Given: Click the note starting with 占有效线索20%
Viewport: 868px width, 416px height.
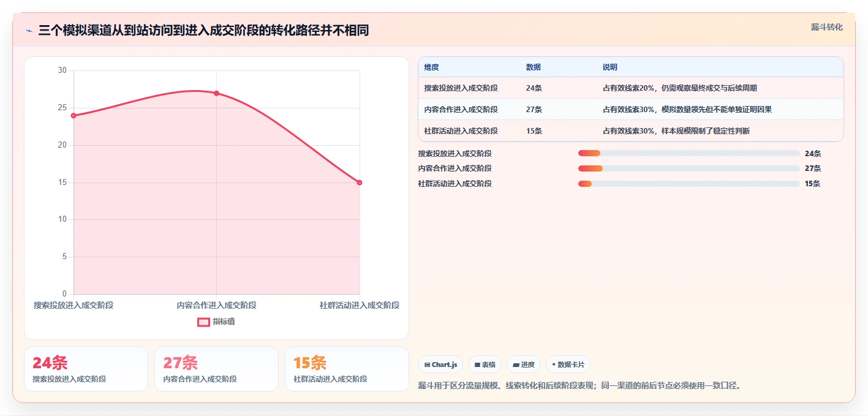Looking at the screenshot, I should [680, 88].
